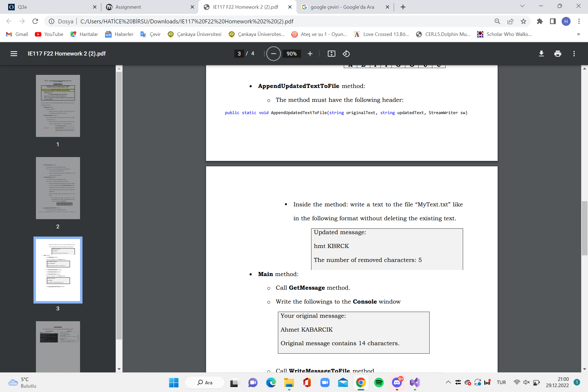Viewport: 588px width, 392px height.
Task: Toggle the PDF sidebar hamburger menu
Action: click(x=14, y=54)
